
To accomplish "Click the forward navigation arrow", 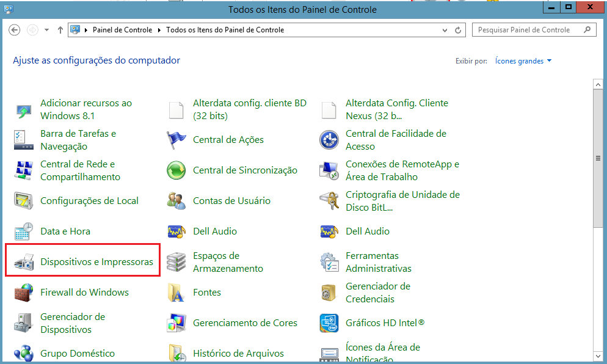I will tap(32, 30).
